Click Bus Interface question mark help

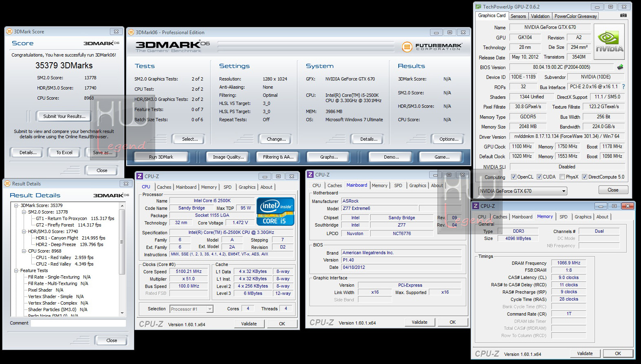pos(623,87)
